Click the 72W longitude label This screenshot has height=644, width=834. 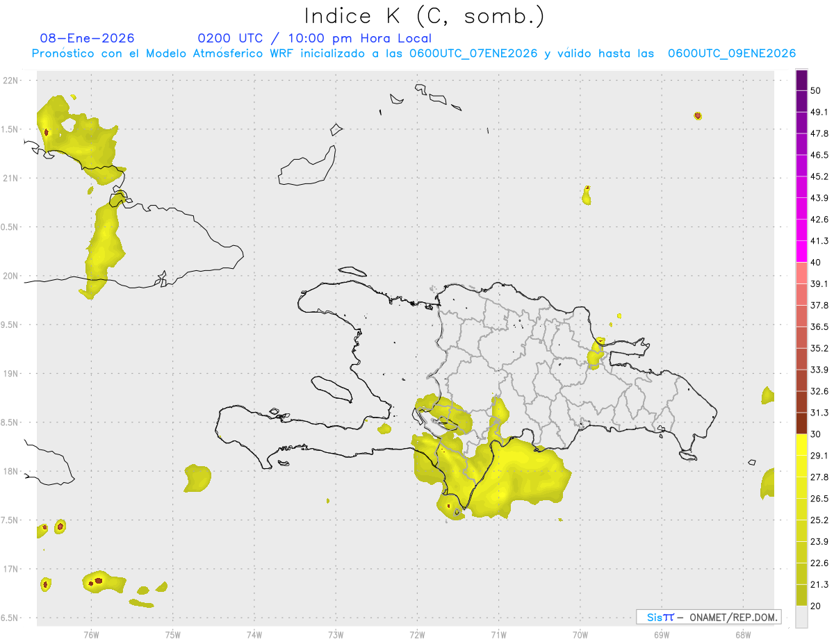[417, 634]
